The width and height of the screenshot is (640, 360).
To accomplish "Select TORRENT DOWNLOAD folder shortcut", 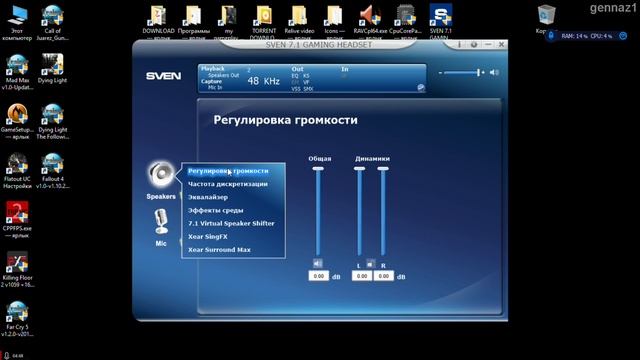I will (x=264, y=22).
